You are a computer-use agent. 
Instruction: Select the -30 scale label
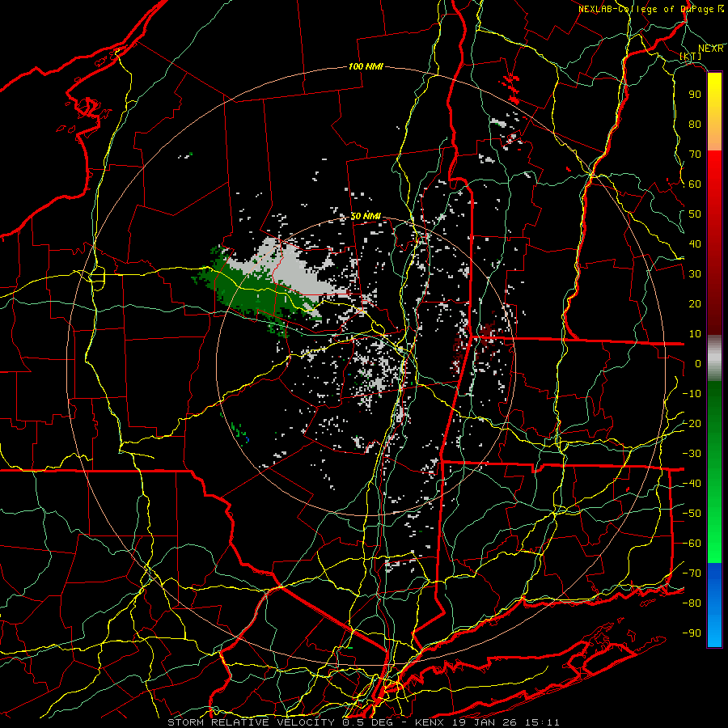[692, 454]
